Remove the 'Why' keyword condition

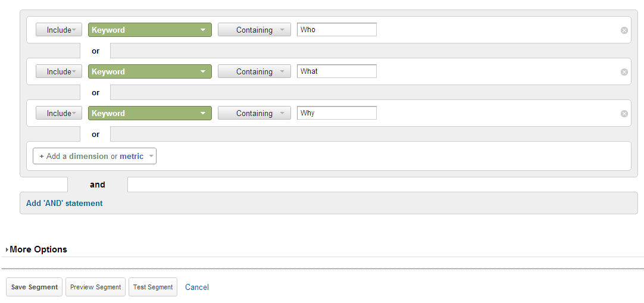click(624, 114)
